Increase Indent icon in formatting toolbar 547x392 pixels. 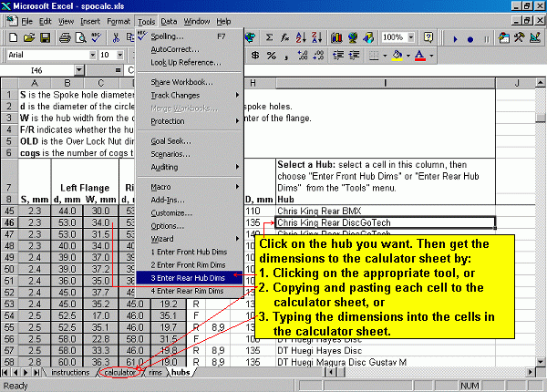click(354, 55)
